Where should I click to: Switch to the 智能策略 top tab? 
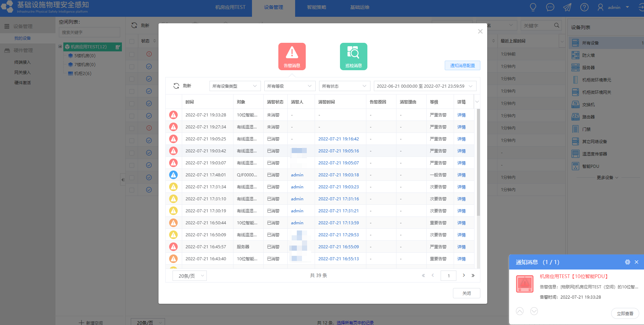coord(316,7)
